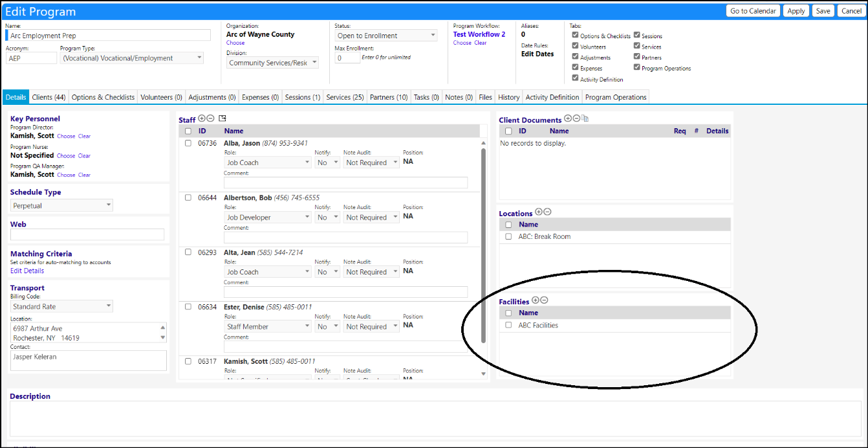Add a client document using its plus icon
868x448 pixels.
pyautogui.click(x=568, y=118)
